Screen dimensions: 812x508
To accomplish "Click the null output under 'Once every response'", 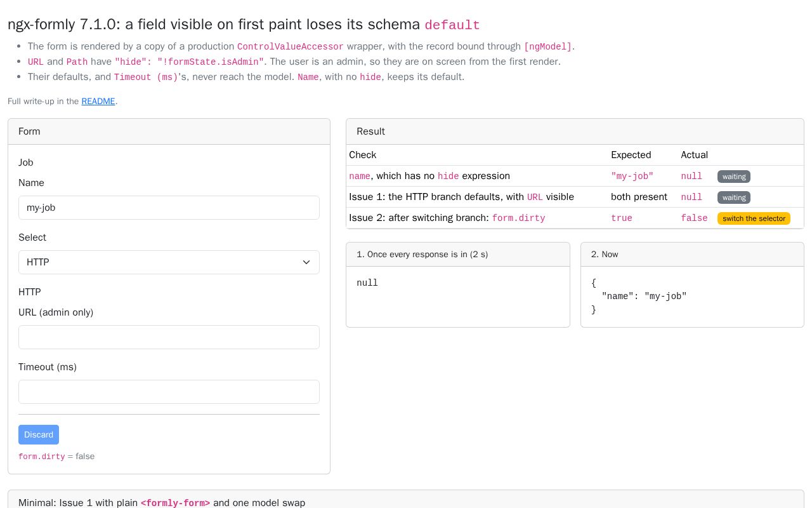I will pyautogui.click(x=367, y=283).
